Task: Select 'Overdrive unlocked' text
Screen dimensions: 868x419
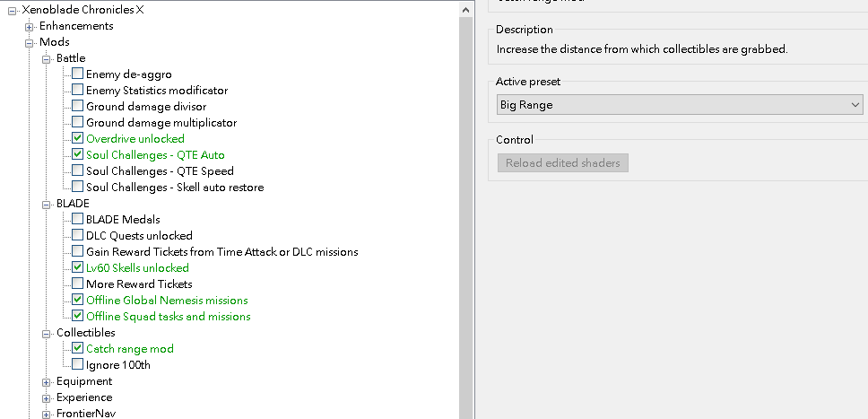Action: pyautogui.click(x=135, y=138)
